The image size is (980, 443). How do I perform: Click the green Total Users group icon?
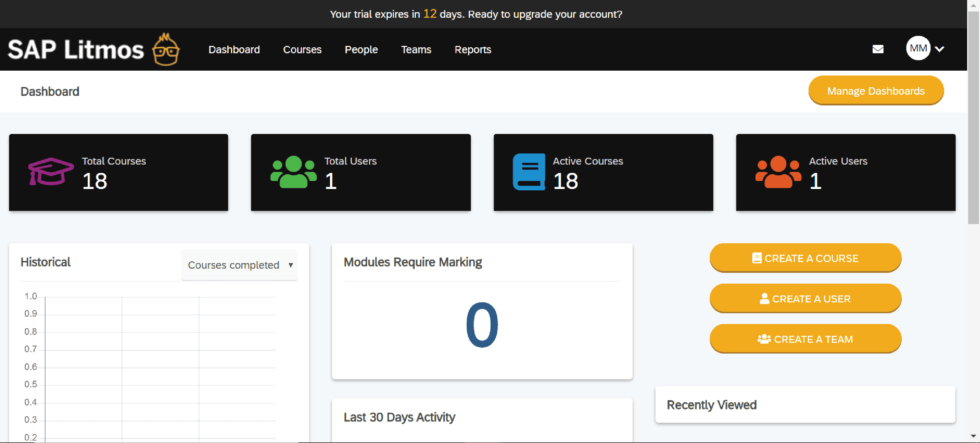point(293,172)
